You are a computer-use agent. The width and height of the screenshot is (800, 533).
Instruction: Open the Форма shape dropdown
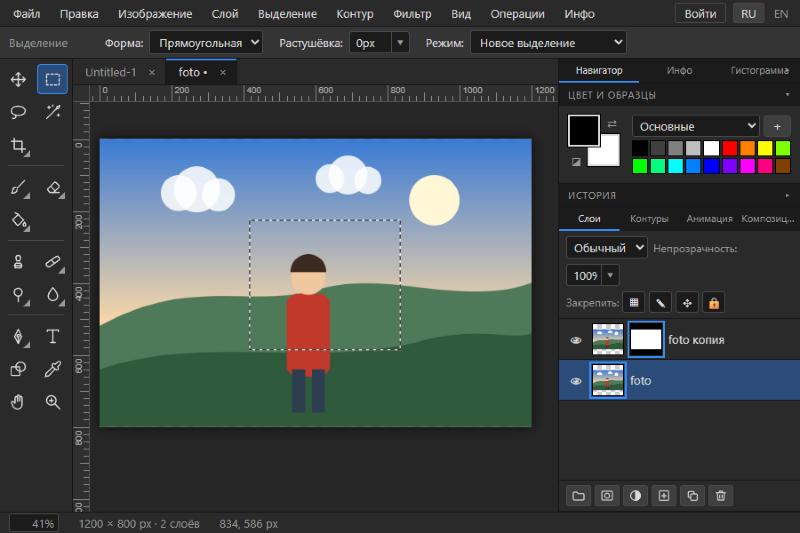(x=206, y=43)
